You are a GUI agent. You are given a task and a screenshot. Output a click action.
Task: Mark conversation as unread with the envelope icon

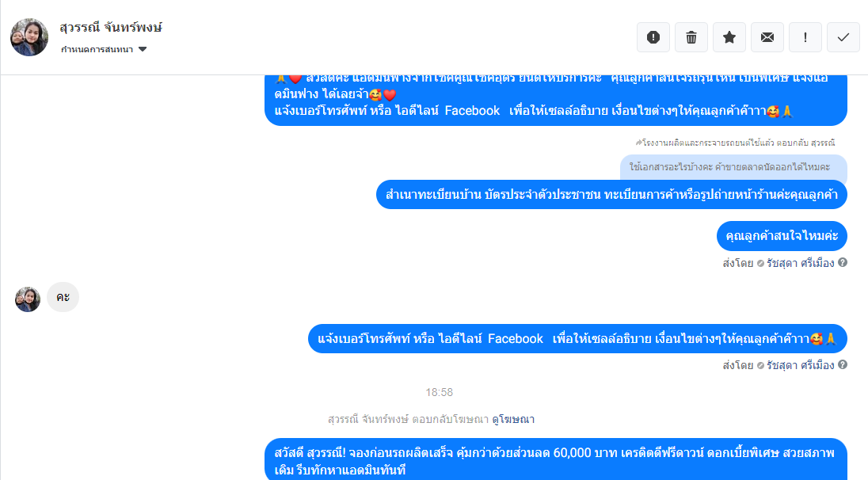[767, 37]
